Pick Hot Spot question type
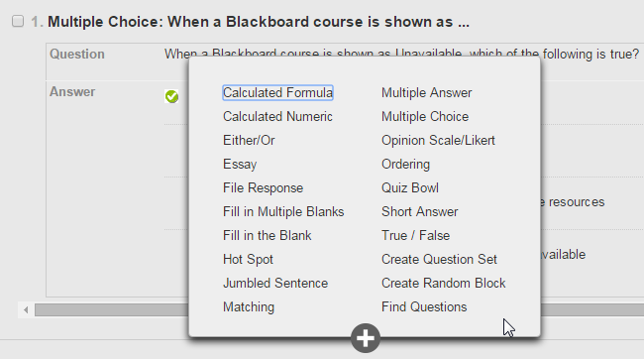Image resolution: width=644 pixels, height=359 pixels. pyautogui.click(x=248, y=260)
